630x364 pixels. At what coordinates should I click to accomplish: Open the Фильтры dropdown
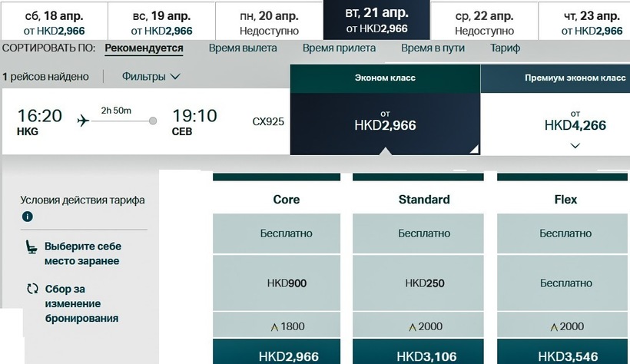tap(151, 77)
